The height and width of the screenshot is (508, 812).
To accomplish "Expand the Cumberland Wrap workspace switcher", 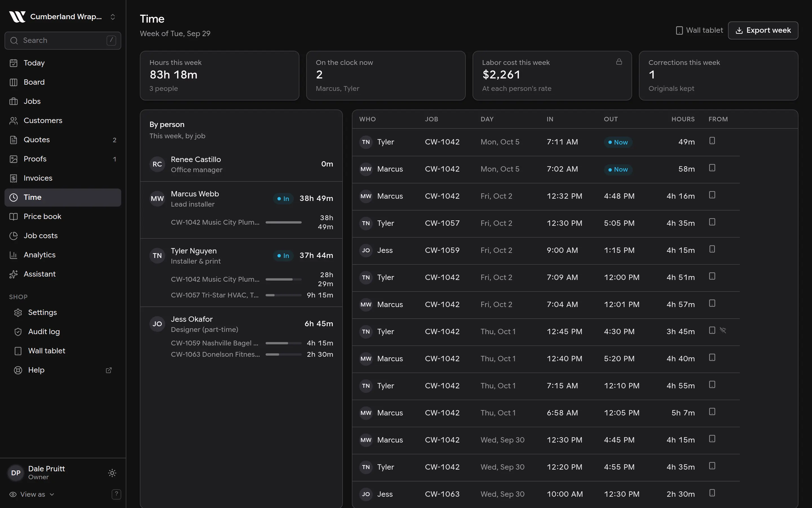I will tap(113, 17).
